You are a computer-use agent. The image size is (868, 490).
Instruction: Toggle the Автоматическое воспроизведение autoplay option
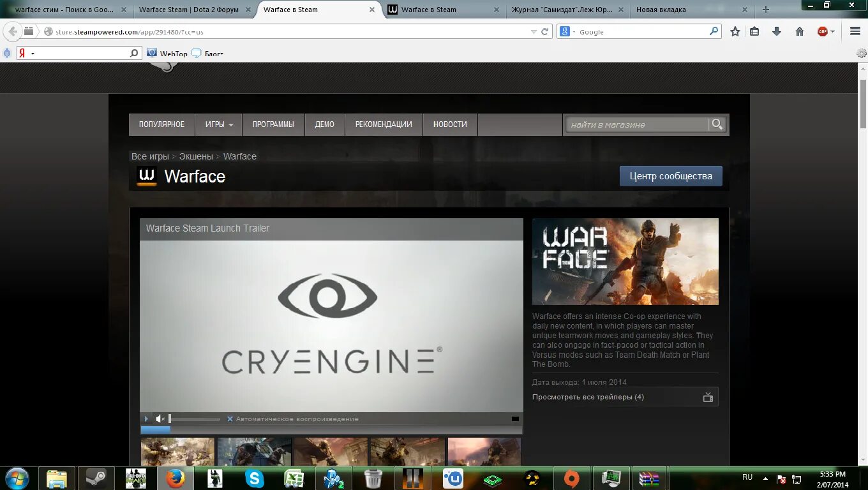(293, 419)
